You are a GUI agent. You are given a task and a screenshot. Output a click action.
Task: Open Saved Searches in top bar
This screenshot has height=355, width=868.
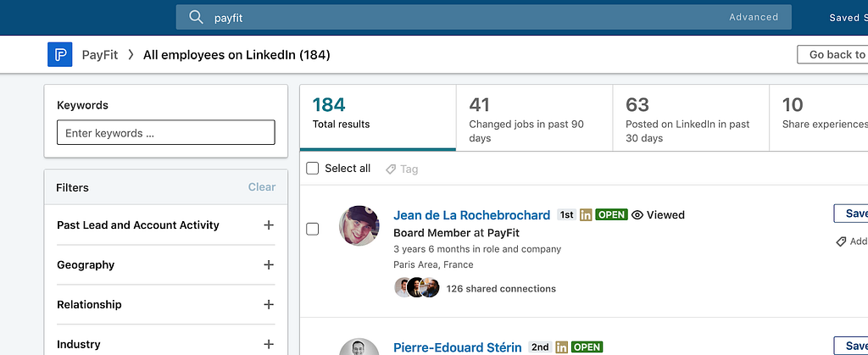pos(848,18)
